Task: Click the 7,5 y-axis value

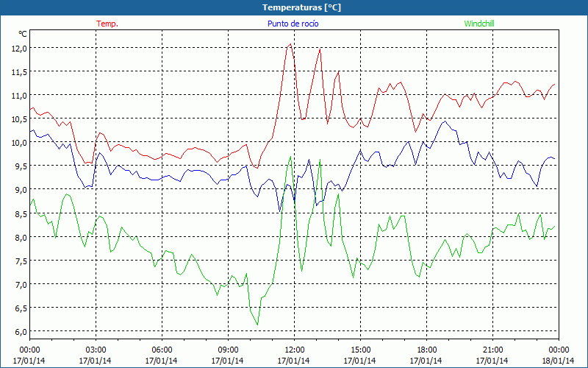Action: coord(21,261)
